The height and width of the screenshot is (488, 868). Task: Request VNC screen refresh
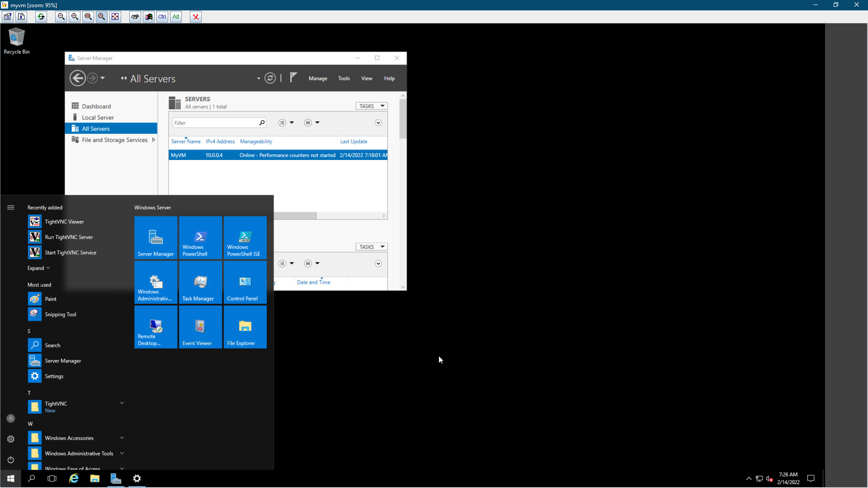pyautogui.click(x=41, y=17)
